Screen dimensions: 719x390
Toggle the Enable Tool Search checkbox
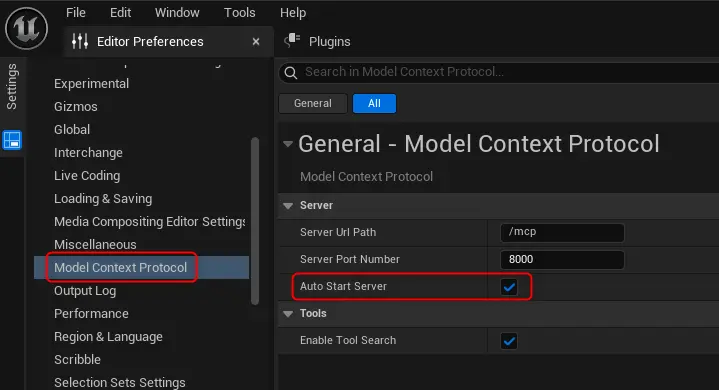pyautogui.click(x=509, y=341)
